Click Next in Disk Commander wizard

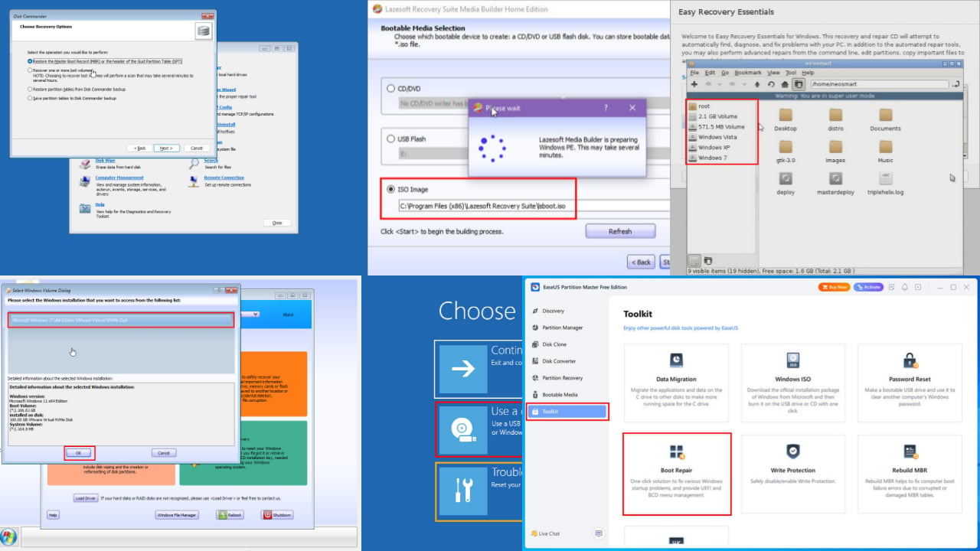click(166, 148)
